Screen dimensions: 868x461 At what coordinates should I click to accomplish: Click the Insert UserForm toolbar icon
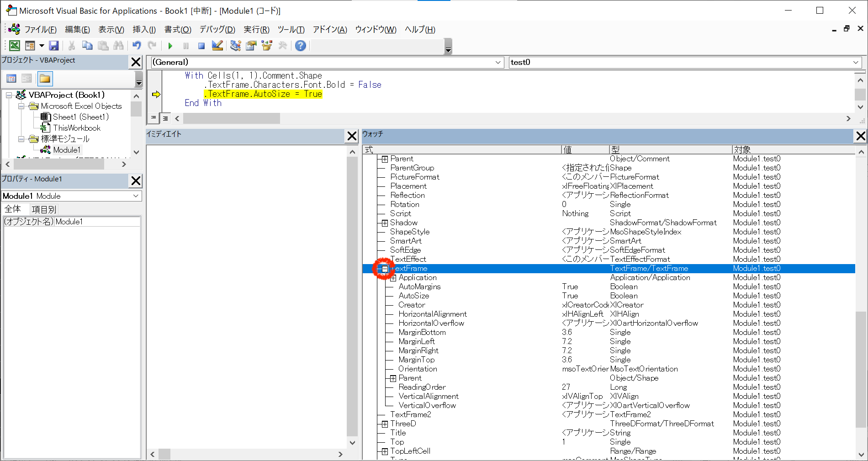30,45
